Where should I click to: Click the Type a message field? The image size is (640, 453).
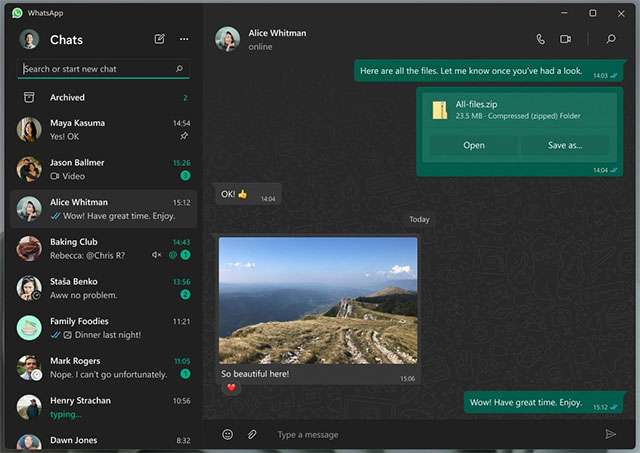pyautogui.click(x=430, y=434)
